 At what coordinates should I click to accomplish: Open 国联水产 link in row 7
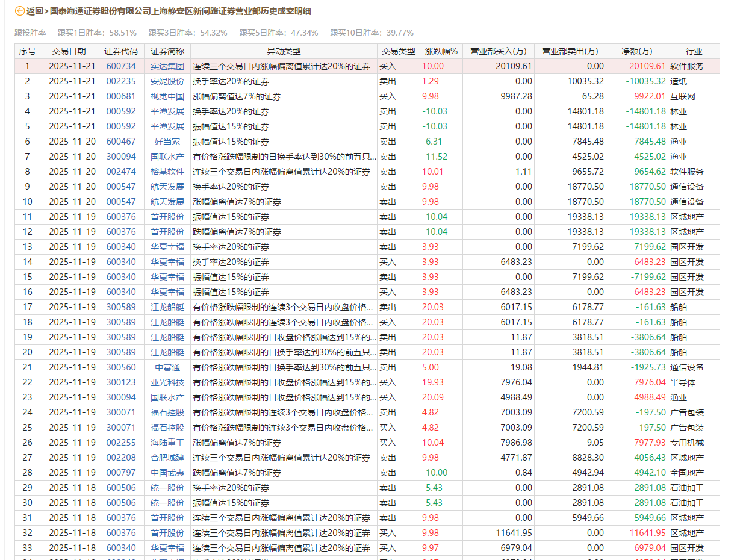pyautogui.click(x=167, y=157)
